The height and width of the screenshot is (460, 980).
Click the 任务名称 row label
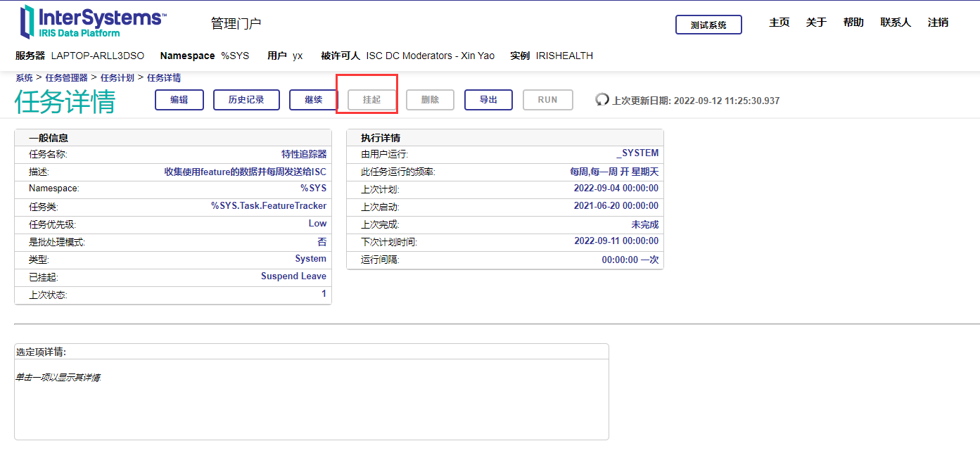pos(48,154)
